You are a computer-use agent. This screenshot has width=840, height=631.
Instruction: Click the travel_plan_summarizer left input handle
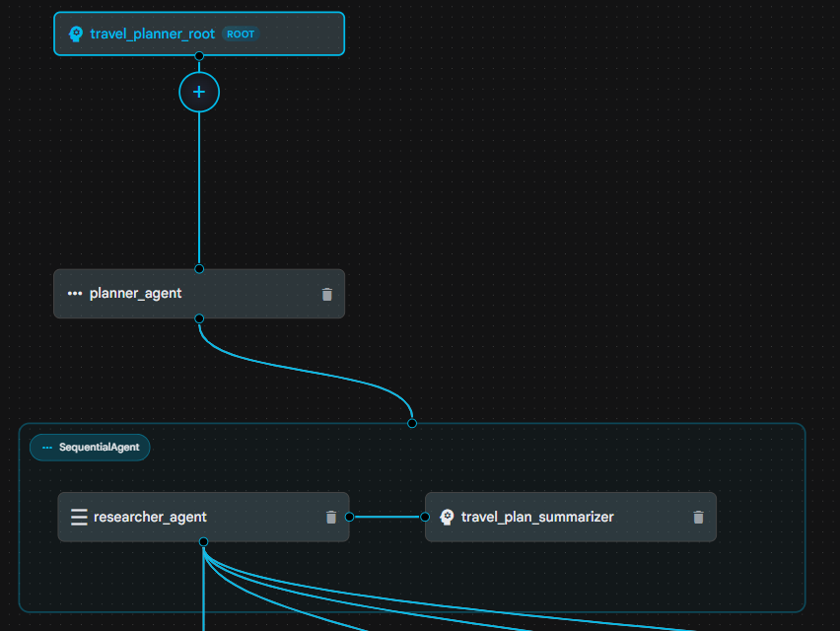pos(425,517)
